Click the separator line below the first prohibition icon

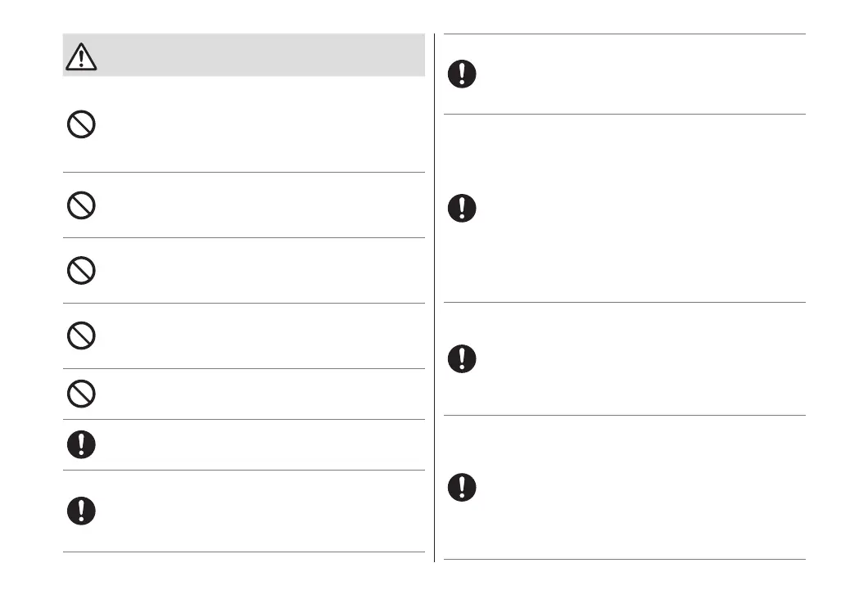244,172
